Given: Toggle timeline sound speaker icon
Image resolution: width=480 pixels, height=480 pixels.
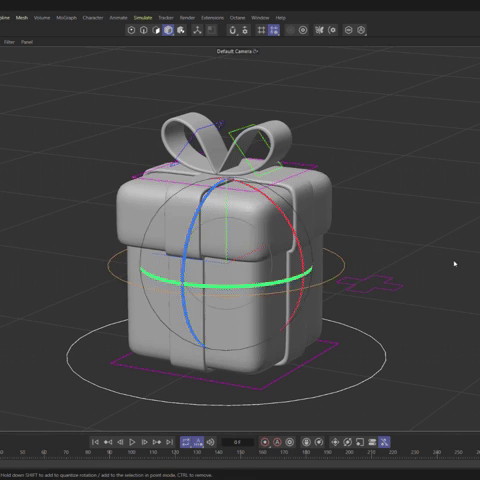Looking at the screenshot, I should tap(211, 442).
